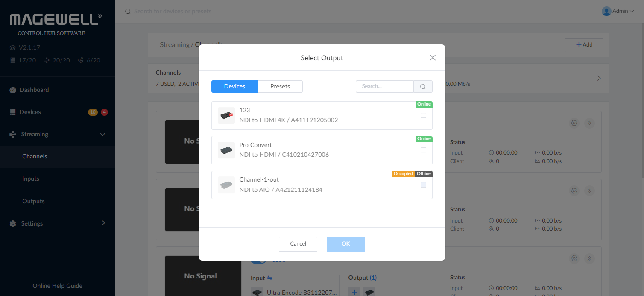Image resolution: width=644 pixels, height=296 pixels.
Task: Click the Pro Convert device thumbnail icon
Action: coord(226,150)
